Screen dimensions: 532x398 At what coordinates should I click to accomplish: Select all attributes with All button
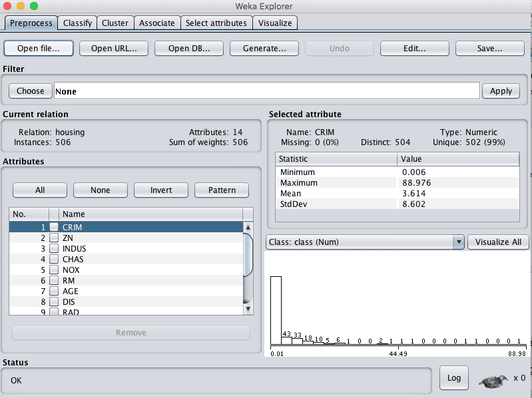pos(40,190)
